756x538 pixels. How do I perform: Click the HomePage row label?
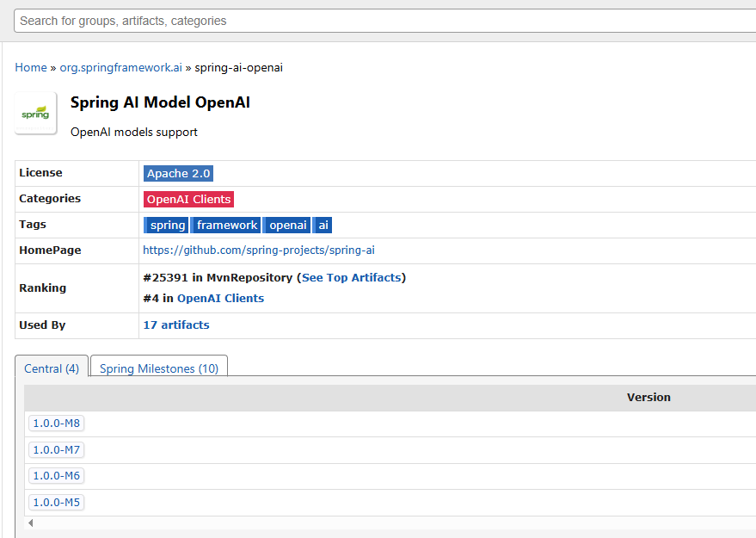50,250
